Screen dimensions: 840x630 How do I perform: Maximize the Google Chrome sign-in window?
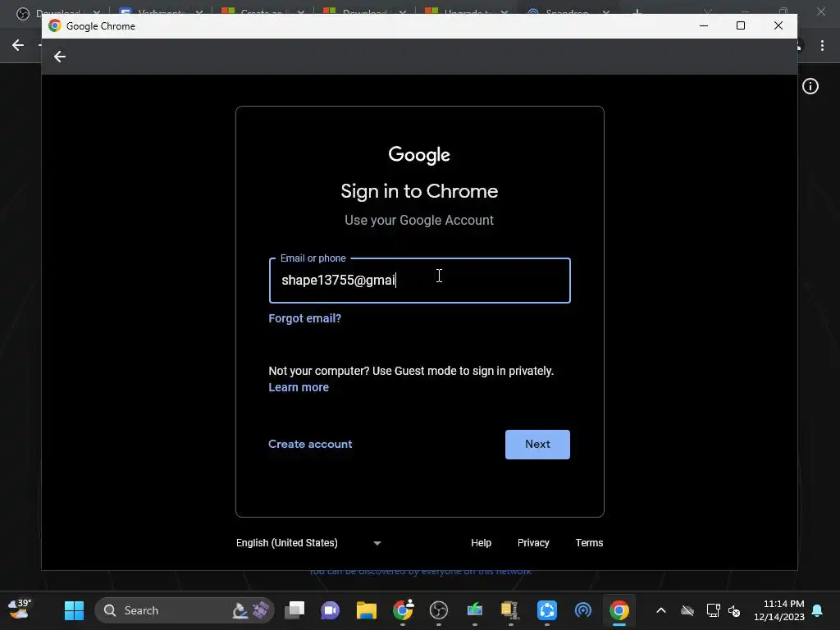[741, 25]
